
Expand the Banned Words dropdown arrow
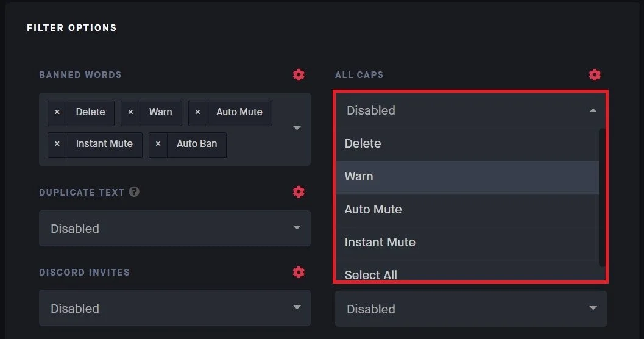pos(297,128)
